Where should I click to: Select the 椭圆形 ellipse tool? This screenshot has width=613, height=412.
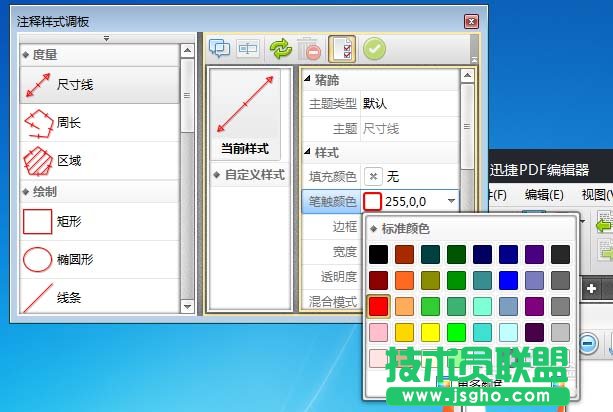99,260
